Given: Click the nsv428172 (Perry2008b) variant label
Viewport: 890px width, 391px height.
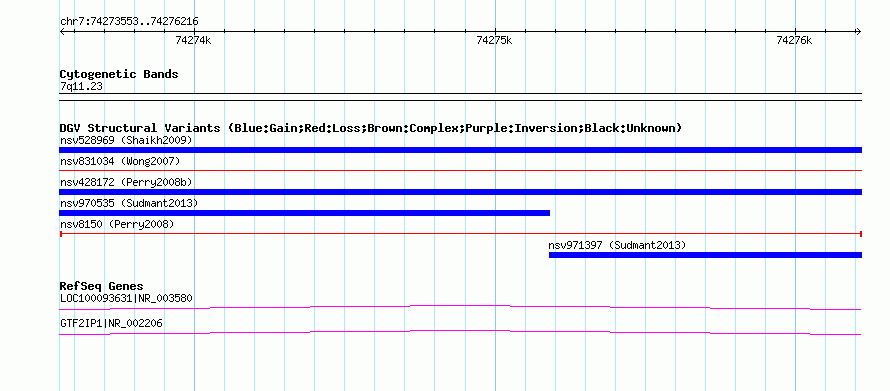Looking at the screenshot, I should tap(126, 182).
